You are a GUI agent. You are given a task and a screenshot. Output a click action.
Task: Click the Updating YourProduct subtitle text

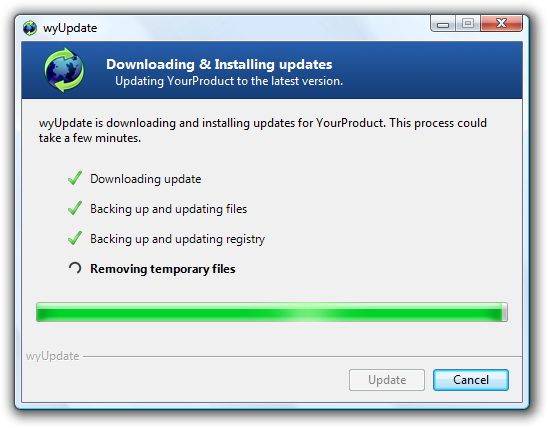click(x=229, y=81)
